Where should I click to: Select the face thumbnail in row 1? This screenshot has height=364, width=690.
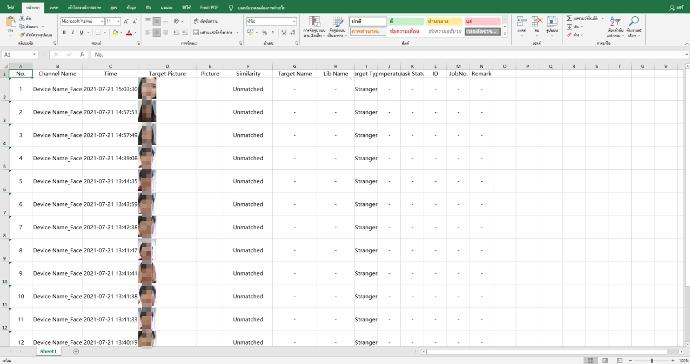147,88
